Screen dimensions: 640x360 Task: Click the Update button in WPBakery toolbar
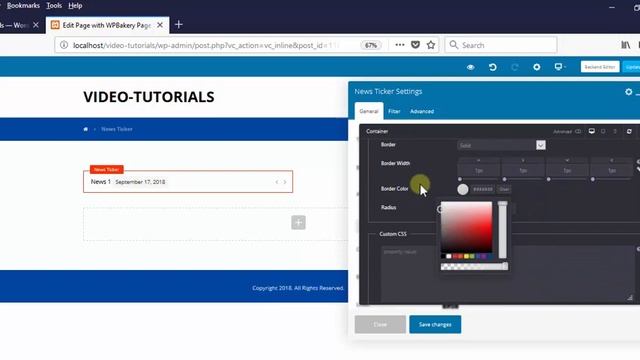(631, 67)
